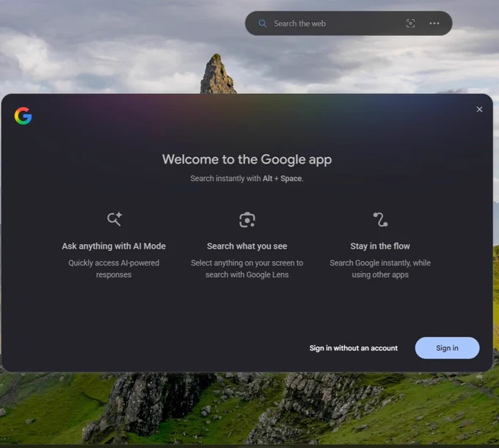Click the Sign in button
Viewport: 499px width, 448px height.
447,348
